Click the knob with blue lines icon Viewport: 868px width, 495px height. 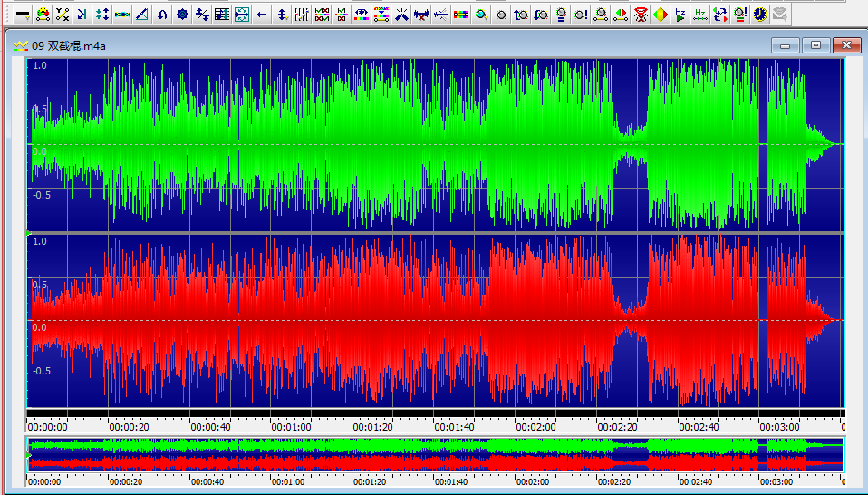coord(561,15)
